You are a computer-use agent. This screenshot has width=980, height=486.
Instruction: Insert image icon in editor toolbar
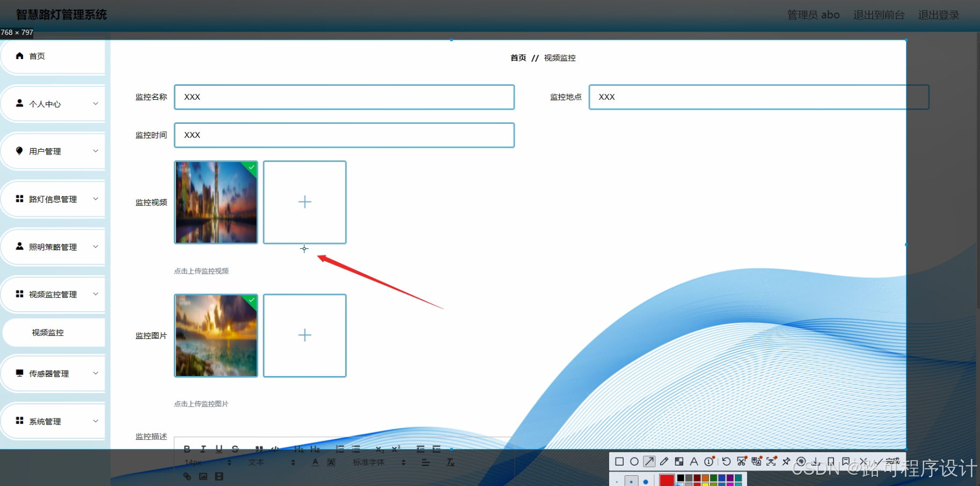[203, 476]
